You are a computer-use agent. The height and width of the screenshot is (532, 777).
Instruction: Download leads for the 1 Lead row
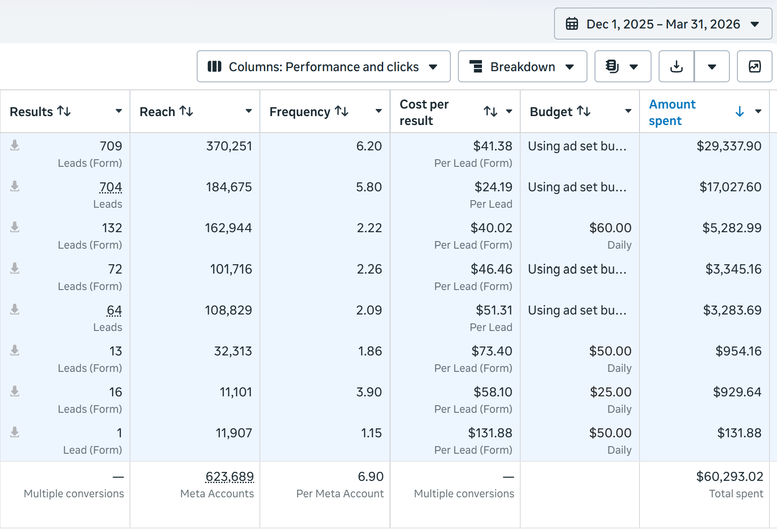point(15,432)
